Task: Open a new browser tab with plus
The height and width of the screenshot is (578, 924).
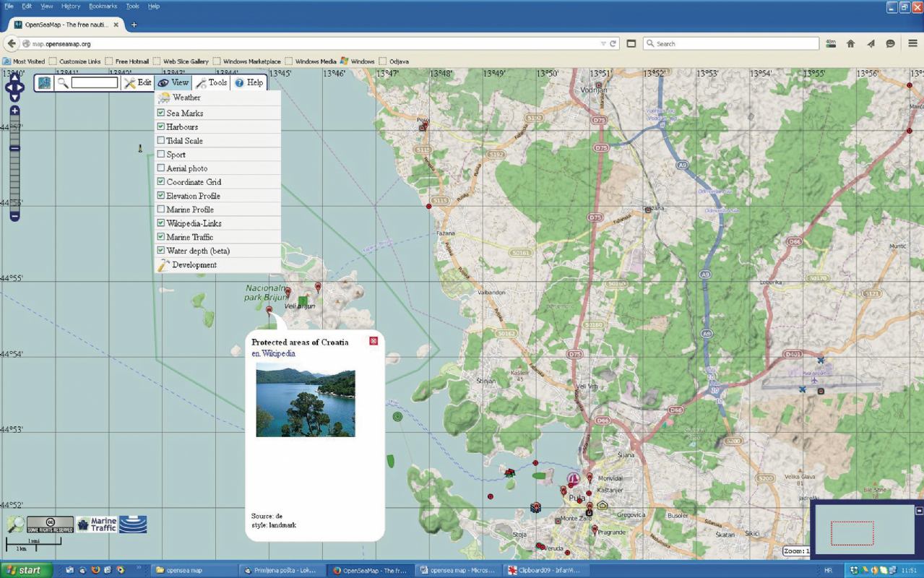Action: click(134, 25)
